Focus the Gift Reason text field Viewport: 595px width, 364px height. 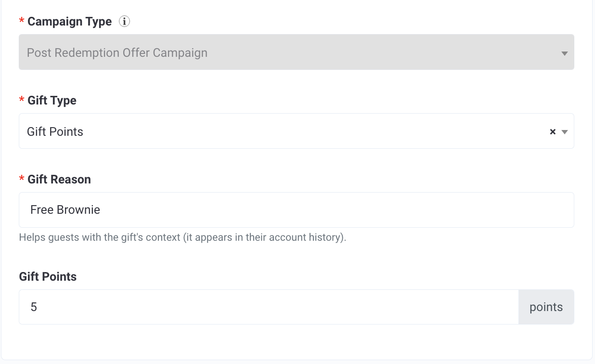pyautogui.click(x=297, y=210)
